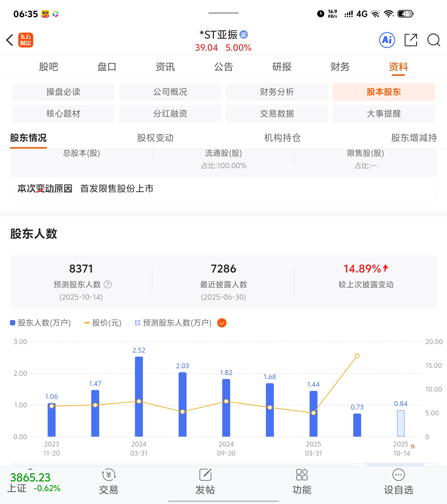Toggle 股价(元) legend series
This screenshot has height=504, width=447.
103,323
